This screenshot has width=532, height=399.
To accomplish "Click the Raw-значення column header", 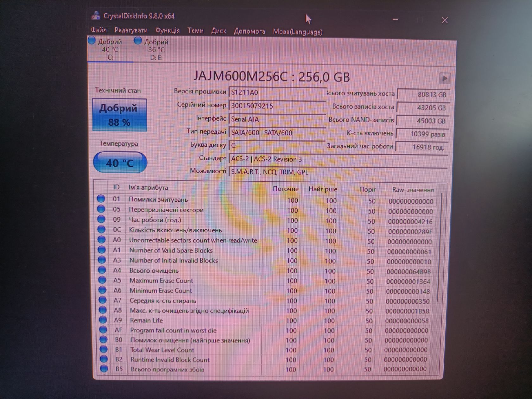I will tap(413, 190).
